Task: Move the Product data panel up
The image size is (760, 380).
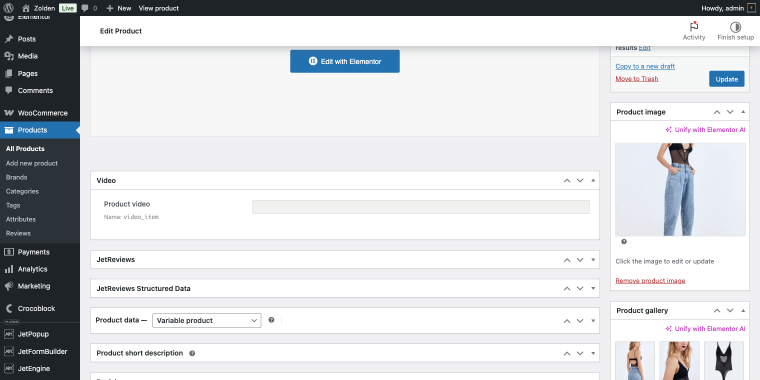Action: (x=567, y=321)
